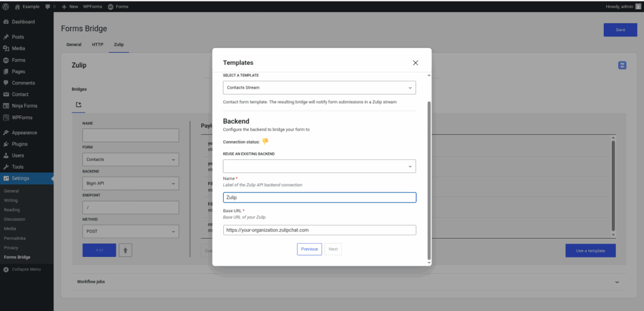Open the Form dropdown showing Contacts

coord(131,160)
